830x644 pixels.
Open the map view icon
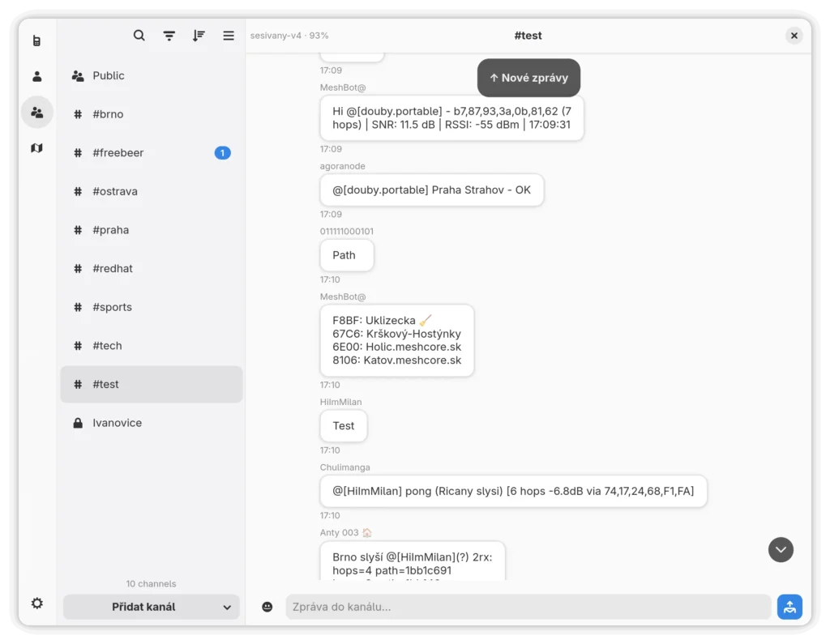[36, 148]
